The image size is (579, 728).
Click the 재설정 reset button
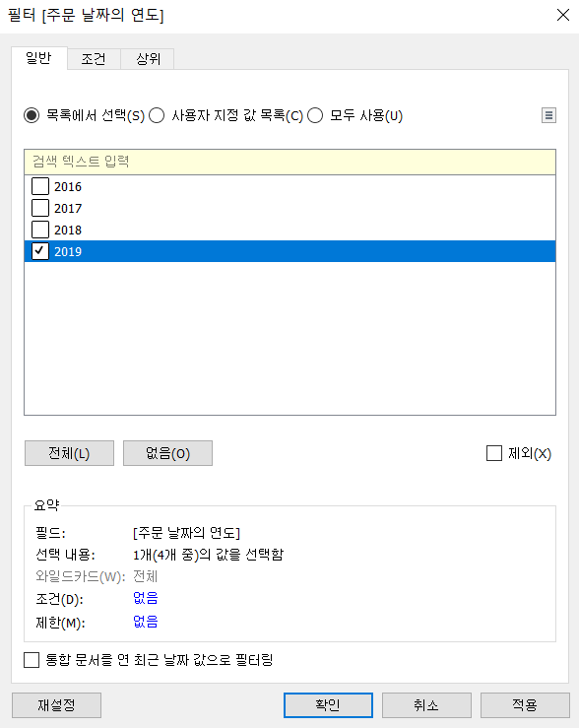(56, 705)
